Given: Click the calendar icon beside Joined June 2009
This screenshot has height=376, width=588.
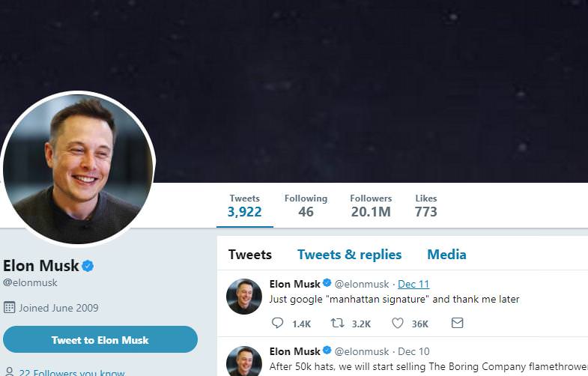Looking at the screenshot, I should (x=10, y=307).
